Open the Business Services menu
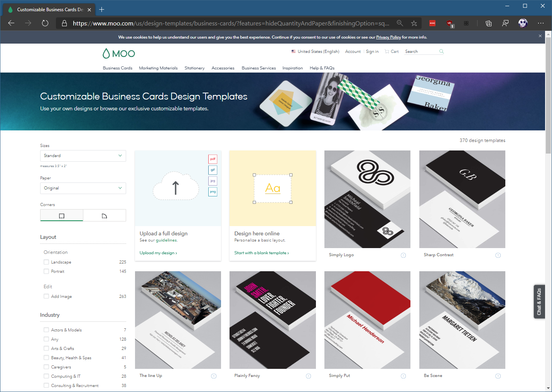 [x=258, y=68]
